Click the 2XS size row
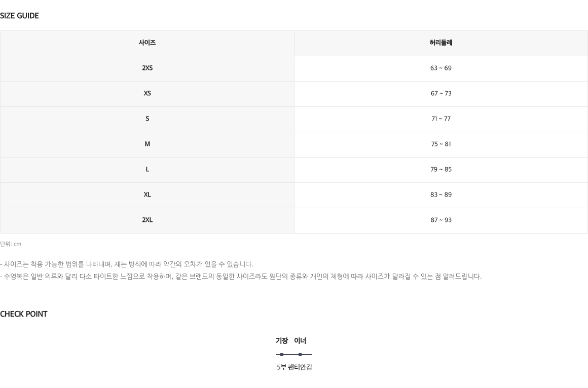The width and height of the screenshot is (588, 388). (294, 68)
